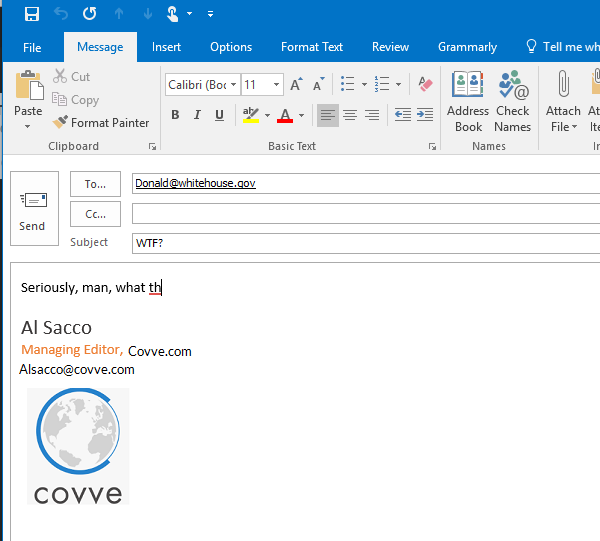
Task: Open the font size dropdown
Action: (x=276, y=85)
